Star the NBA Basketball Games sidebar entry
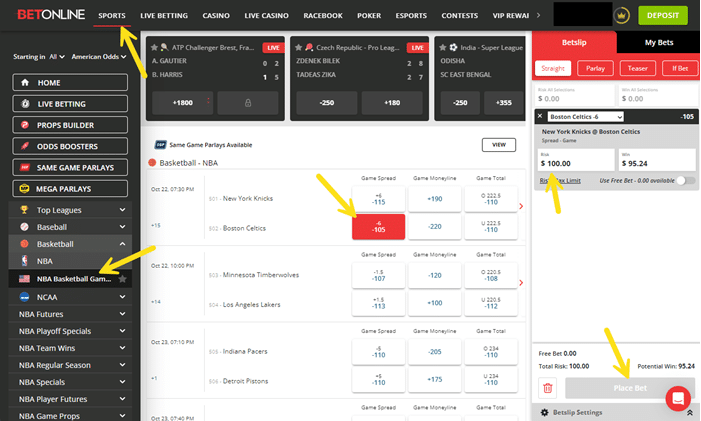This screenshot has width=701, height=421. 122,279
